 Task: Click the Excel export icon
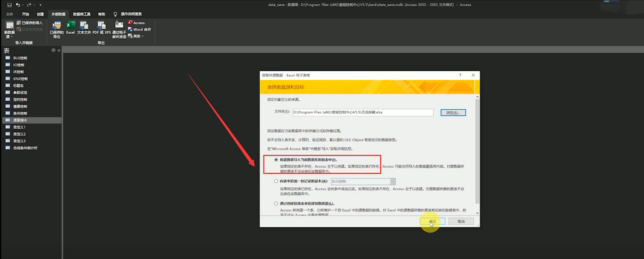point(71,28)
